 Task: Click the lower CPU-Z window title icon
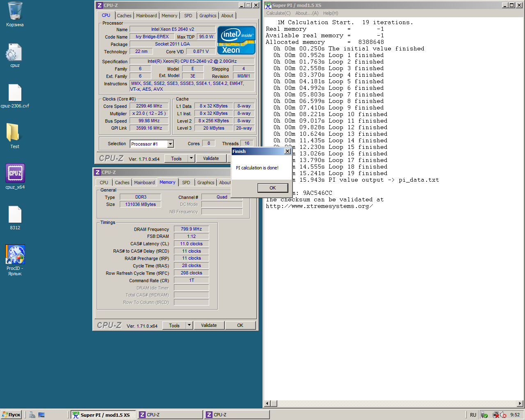pos(97,172)
